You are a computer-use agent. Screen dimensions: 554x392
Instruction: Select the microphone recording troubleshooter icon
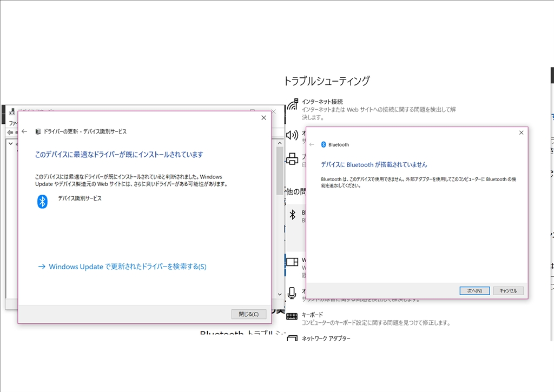(x=292, y=293)
